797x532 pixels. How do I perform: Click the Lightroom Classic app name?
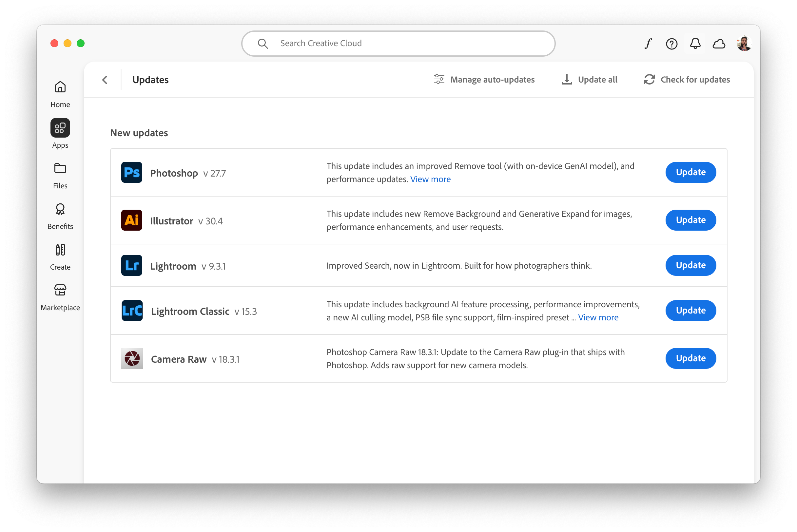click(x=190, y=311)
